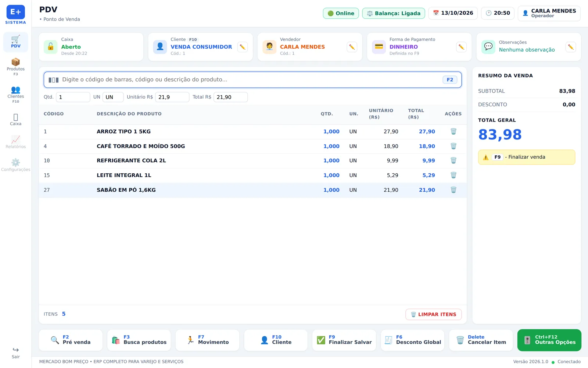Viewport: 588px width, 368px height.
Task: Click the E+ Sistema logo
Action: coord(15,15)
